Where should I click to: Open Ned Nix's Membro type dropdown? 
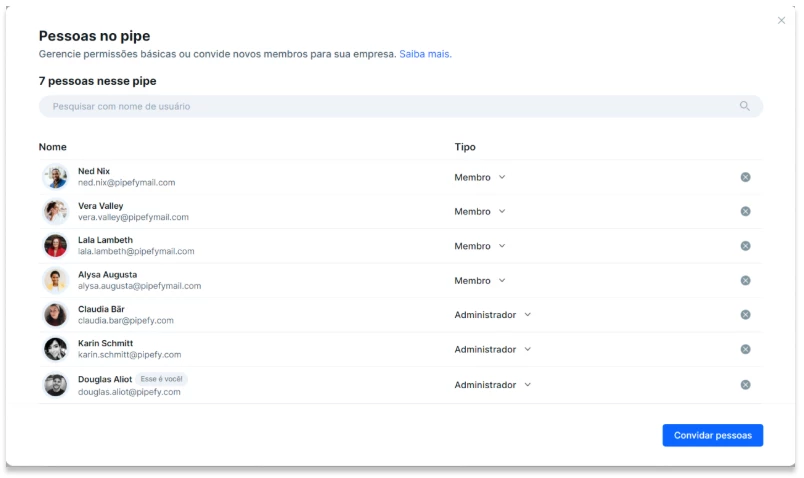pos(480,177)
